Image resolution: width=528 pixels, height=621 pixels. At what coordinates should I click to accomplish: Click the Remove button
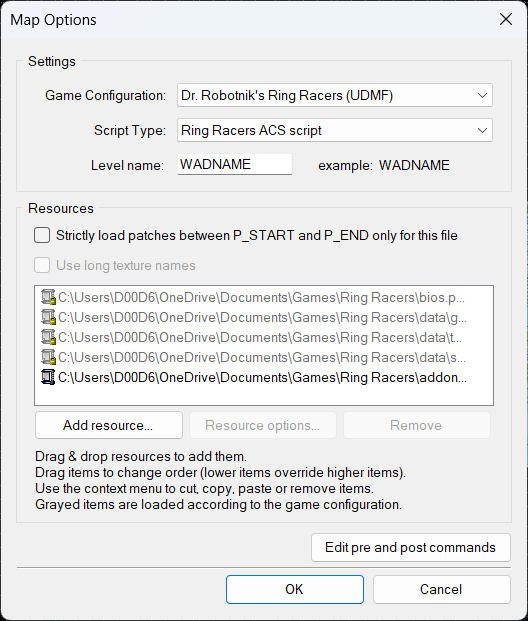(416, 425)
